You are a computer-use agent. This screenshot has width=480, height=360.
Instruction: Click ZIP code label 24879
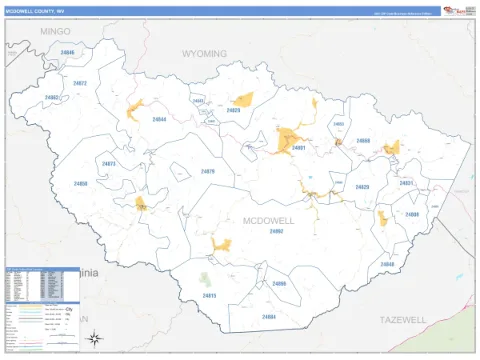208,172
